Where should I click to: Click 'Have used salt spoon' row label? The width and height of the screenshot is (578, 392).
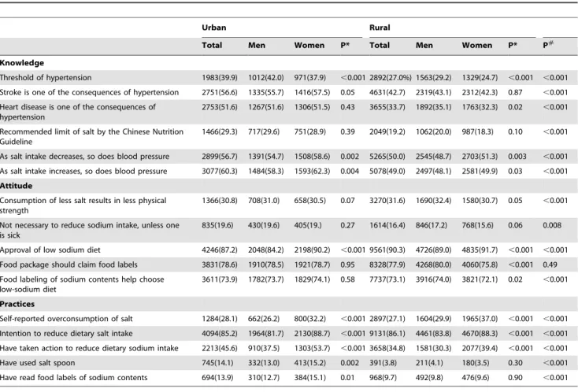point(38,363)
